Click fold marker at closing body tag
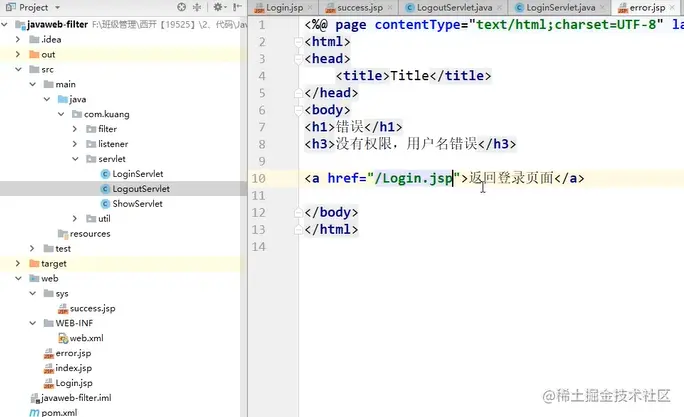The image size is (684, 417). pos(298,212)
